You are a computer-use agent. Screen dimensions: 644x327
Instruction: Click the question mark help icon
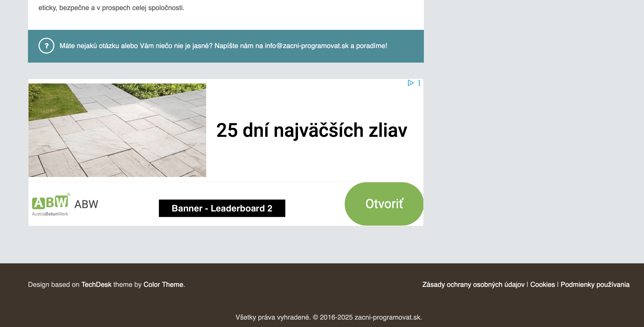pos(46,46)
